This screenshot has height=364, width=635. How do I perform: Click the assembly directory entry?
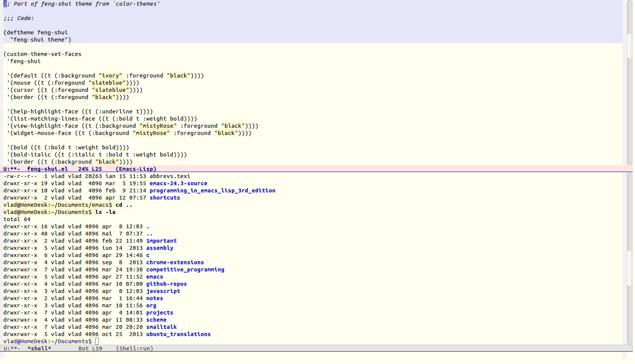160,248
